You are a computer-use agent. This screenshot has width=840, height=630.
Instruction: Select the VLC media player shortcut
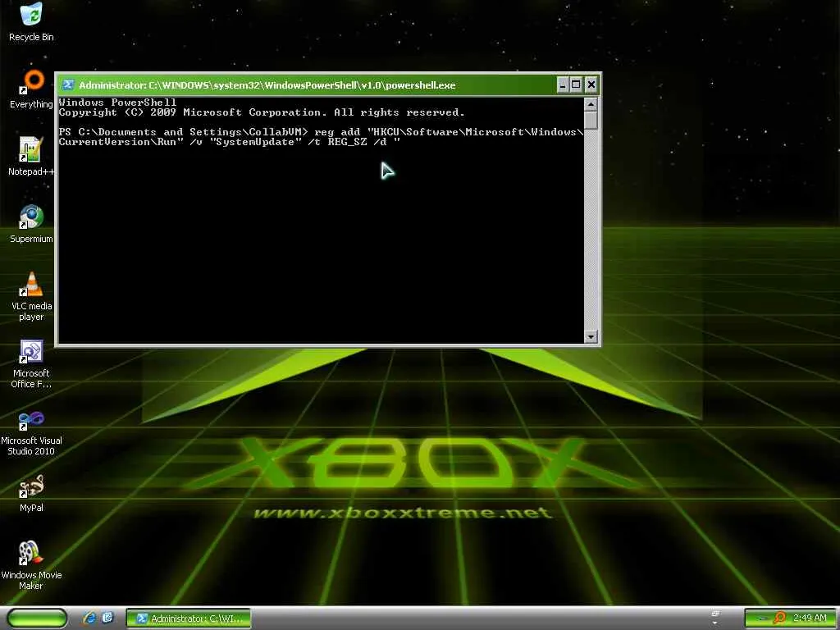(31, 296)
